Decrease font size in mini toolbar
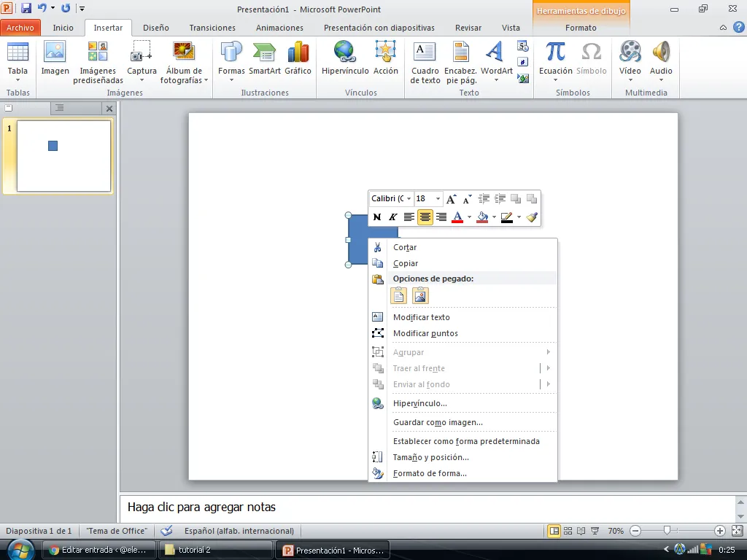Screen dimensions: 747x560 468,198
